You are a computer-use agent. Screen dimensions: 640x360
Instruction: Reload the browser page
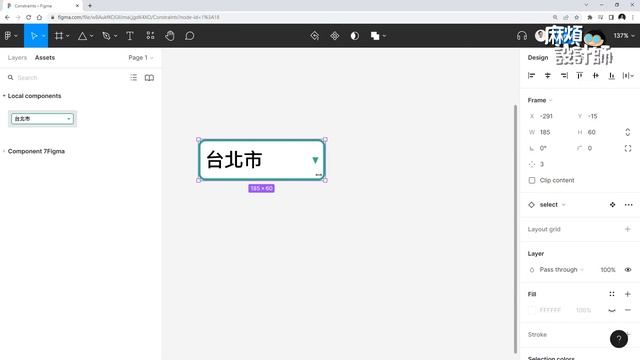pos(28,17)
